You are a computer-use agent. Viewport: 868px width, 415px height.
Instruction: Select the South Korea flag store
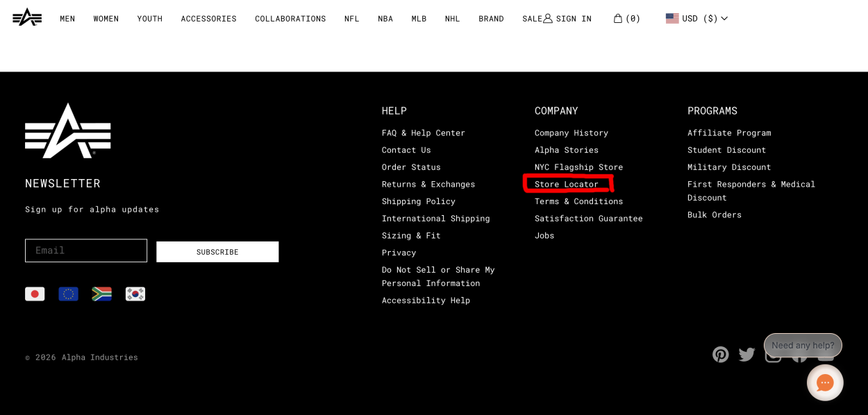pos(135,294)
